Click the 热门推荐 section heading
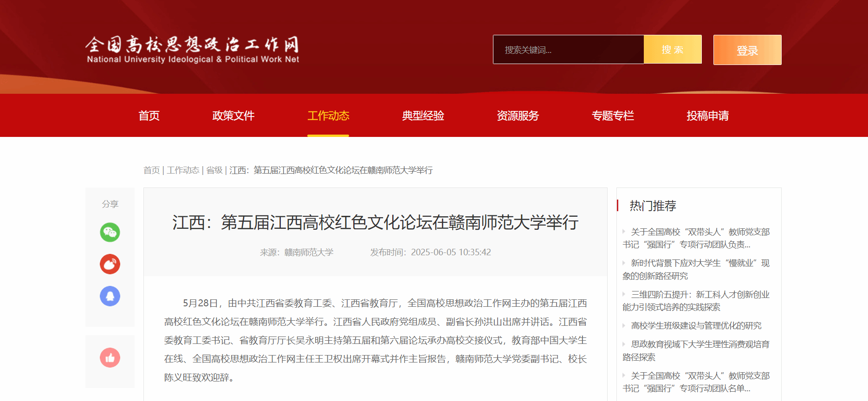Image resolution: width=868 pixels, height=401 pixels. (653, 206)
